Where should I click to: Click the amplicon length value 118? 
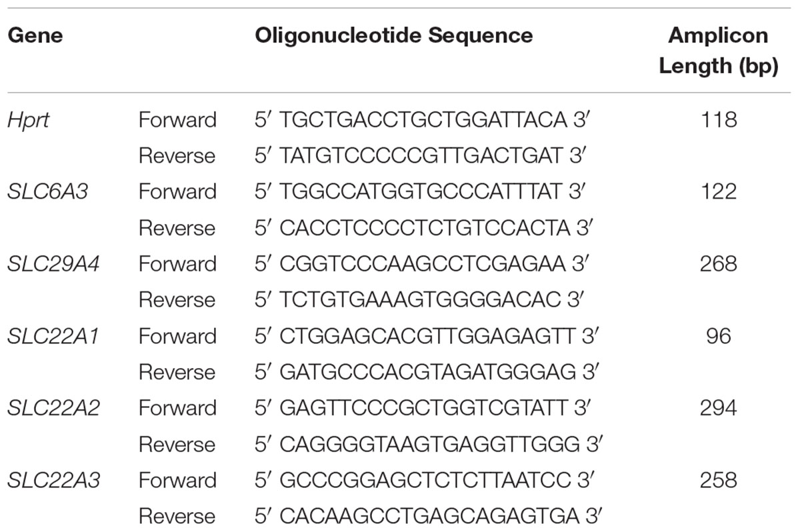click(718, 120)
